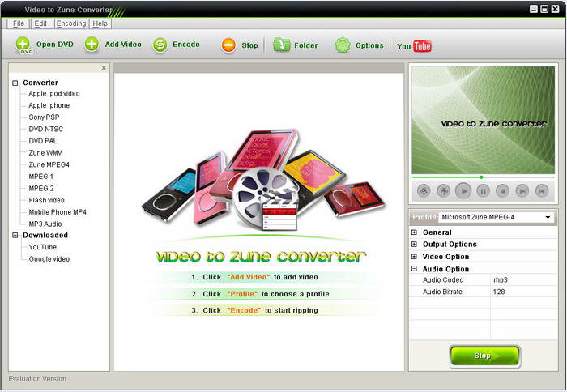Click the video preview thumbnail
The image size is (567, 392).
coord(483,120)
